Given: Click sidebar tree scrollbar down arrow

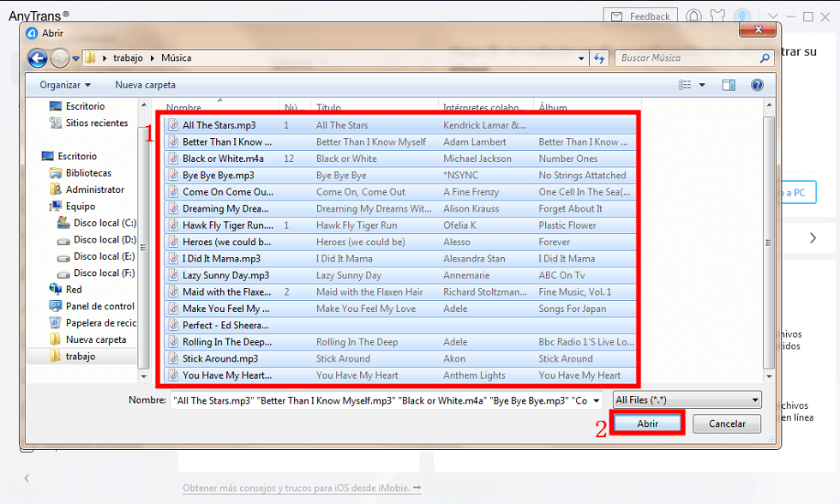Looking at the screenshot, I should pyautogui.click(x=144, y=376).
